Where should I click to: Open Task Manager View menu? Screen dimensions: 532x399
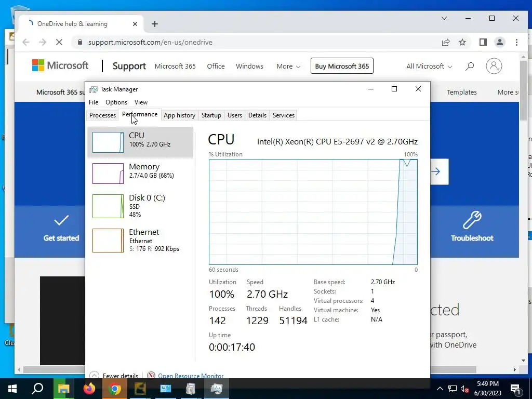coord(141,102)
